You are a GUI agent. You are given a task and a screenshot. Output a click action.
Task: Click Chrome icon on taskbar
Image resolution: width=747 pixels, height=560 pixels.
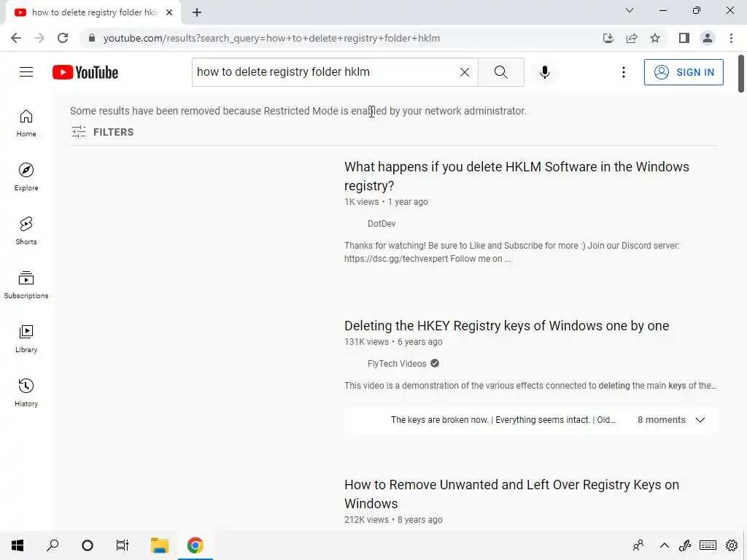click(196, 545)
